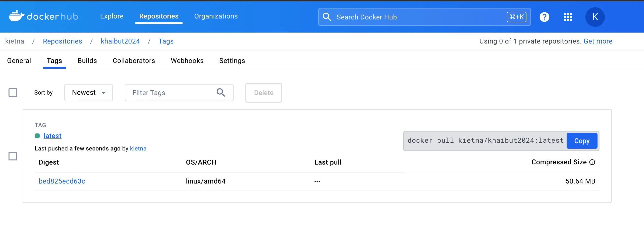Click the linux/amd64 cell
The width and height of the screenshot is (644, 228).
[x=205, y=181]
